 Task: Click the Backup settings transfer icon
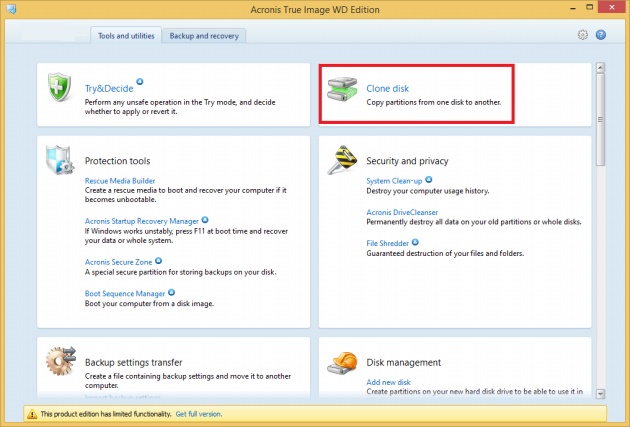pos(61,361)
